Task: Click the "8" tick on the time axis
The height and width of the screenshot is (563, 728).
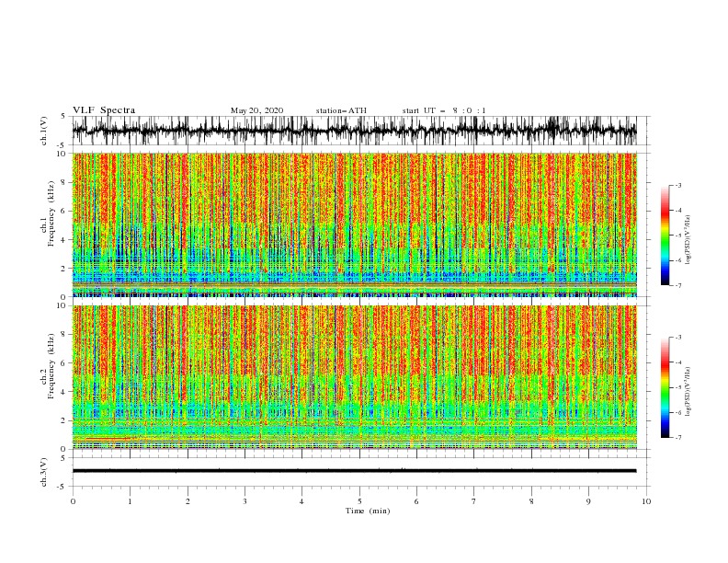Action: pos(531,501)
